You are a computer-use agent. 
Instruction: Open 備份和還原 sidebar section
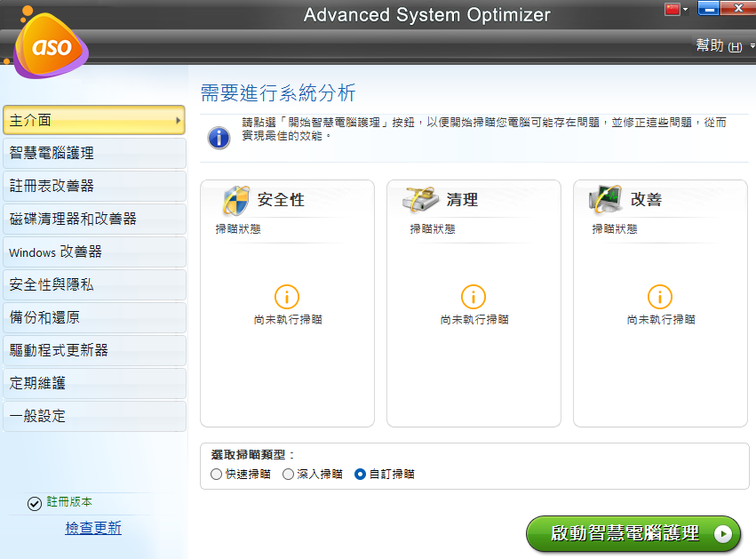pos(94,317)
